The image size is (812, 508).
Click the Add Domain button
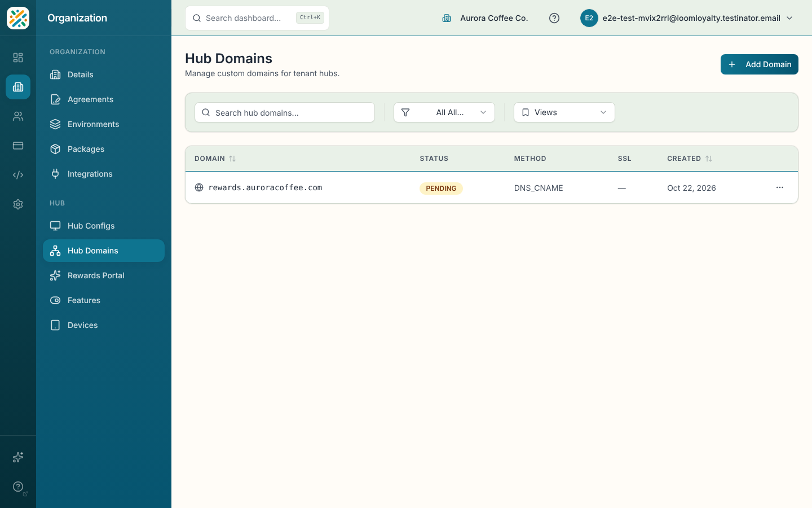[760, 64]
